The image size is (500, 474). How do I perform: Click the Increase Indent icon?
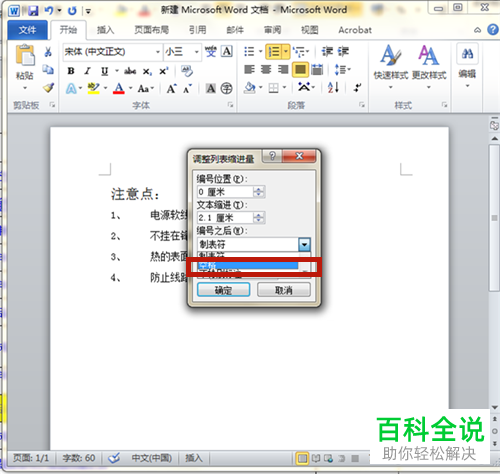point(343,52)
